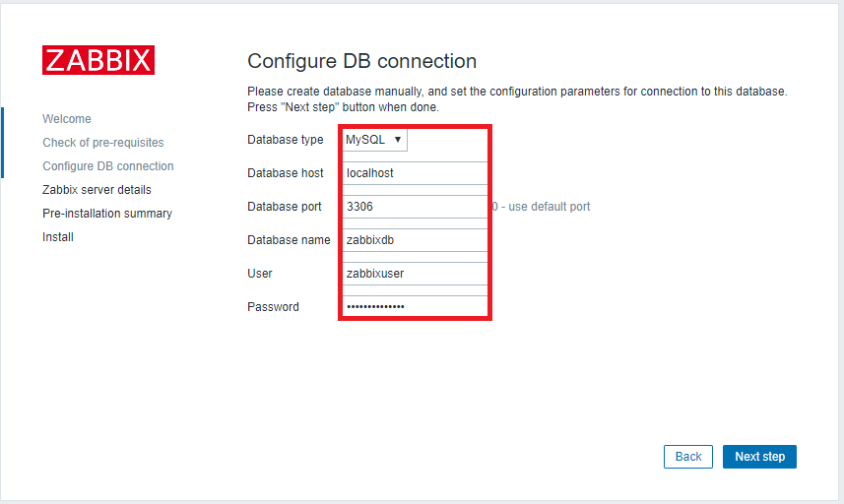Click the Password label text
This screenshot has width=844, height=504.
pyautogui.click(x=273, y=307)
